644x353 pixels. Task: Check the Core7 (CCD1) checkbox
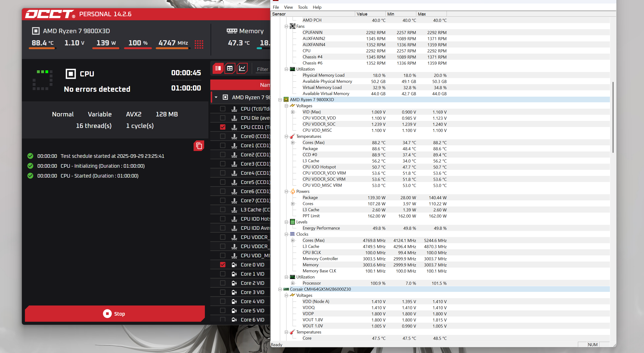[223, 201]
